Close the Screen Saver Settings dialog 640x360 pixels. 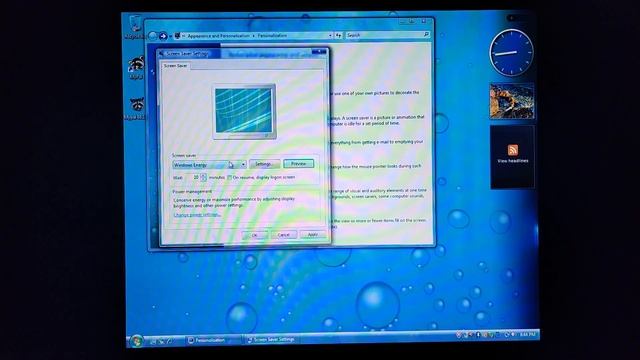(x=319, y=52)
